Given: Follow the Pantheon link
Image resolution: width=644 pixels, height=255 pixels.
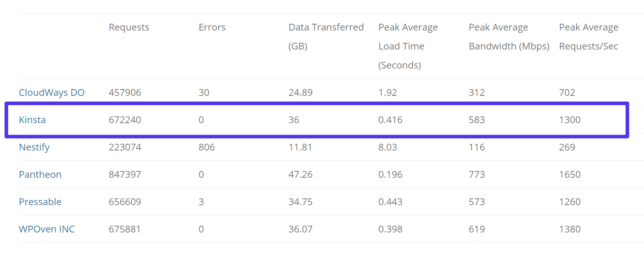Looking at the screenshot, I should [x=40, y=175].
